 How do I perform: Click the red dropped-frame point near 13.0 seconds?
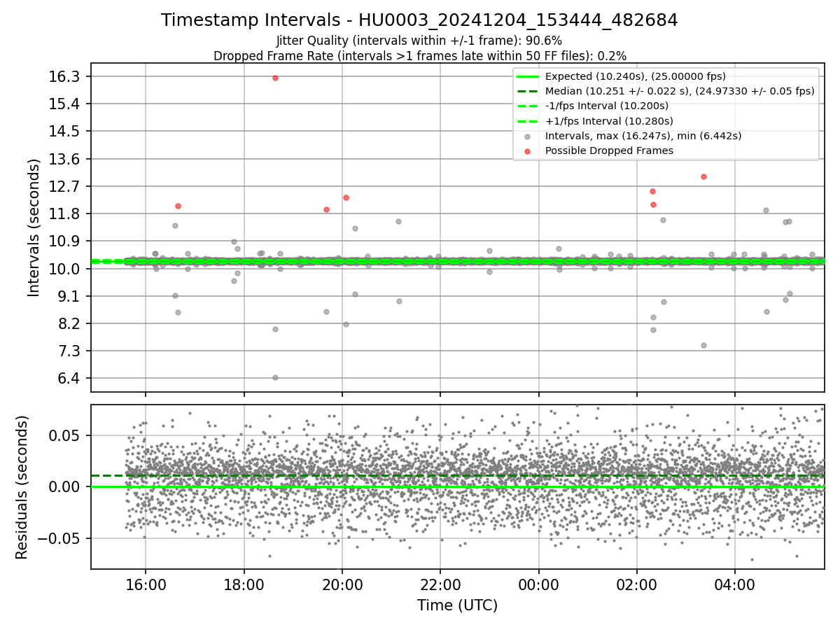point(703,176)
